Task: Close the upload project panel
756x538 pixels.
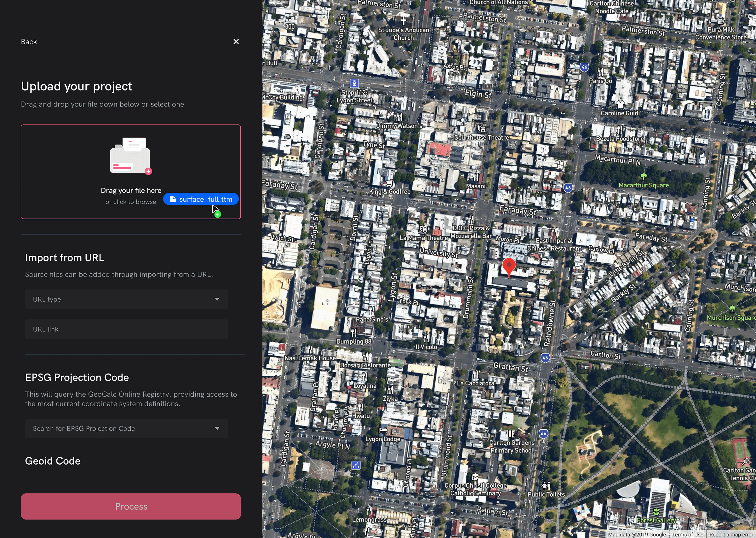Action: (236, 42)
